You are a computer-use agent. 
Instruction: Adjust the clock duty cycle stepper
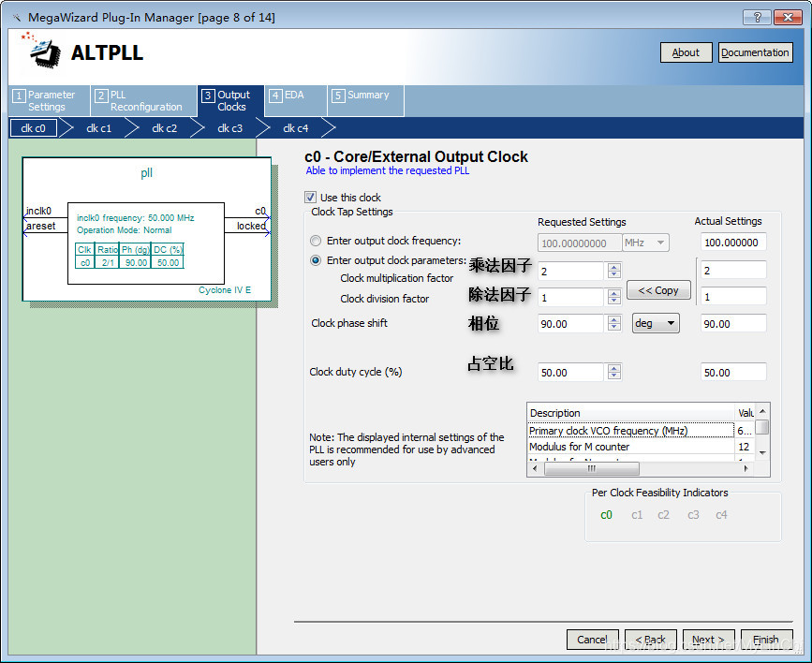point(614,372)
